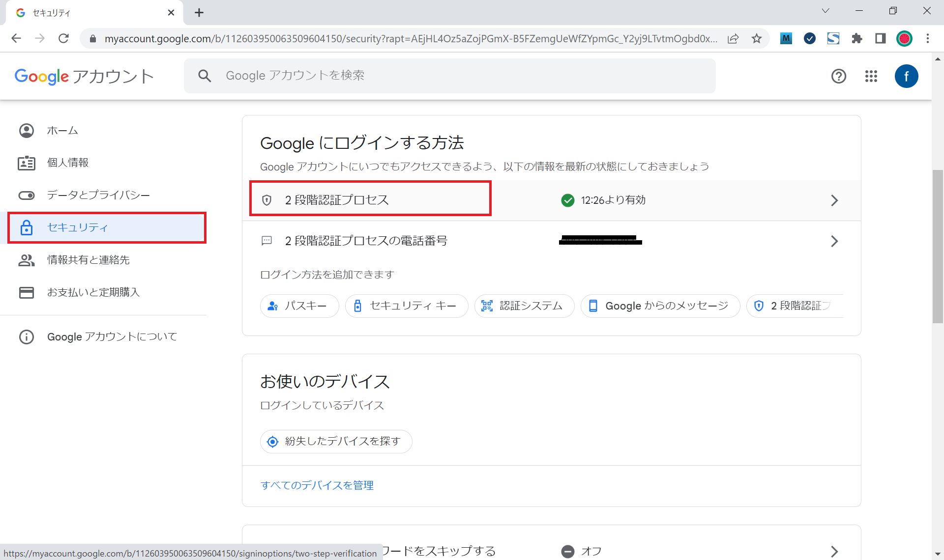Expand 2段階認証プロセスの電話番号 row chevron
The image size is (944, 560).
coord(834,241)
